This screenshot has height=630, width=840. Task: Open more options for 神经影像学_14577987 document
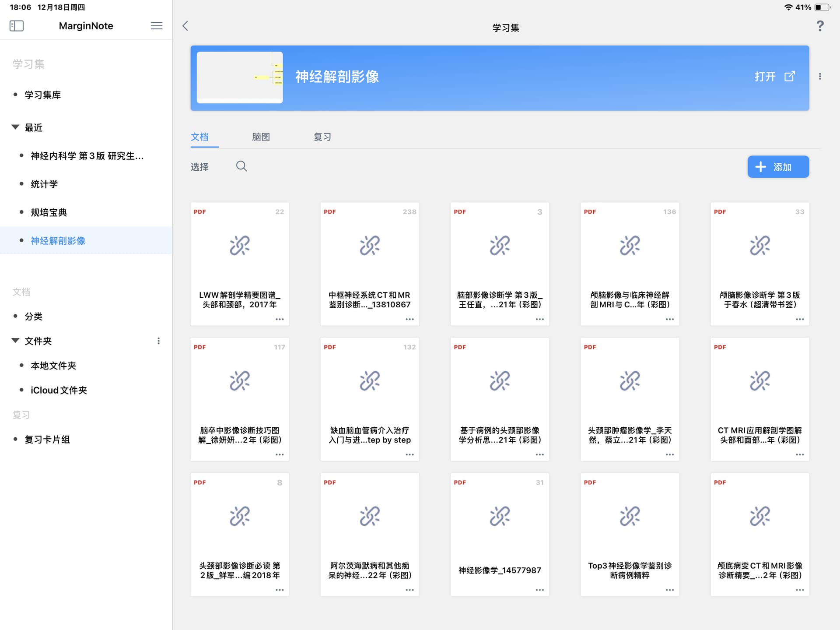tap(539, 590)
